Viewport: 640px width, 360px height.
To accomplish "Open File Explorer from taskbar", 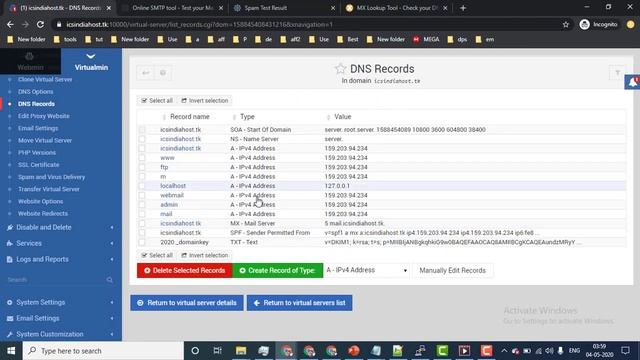I will click(x=241, y=351).
